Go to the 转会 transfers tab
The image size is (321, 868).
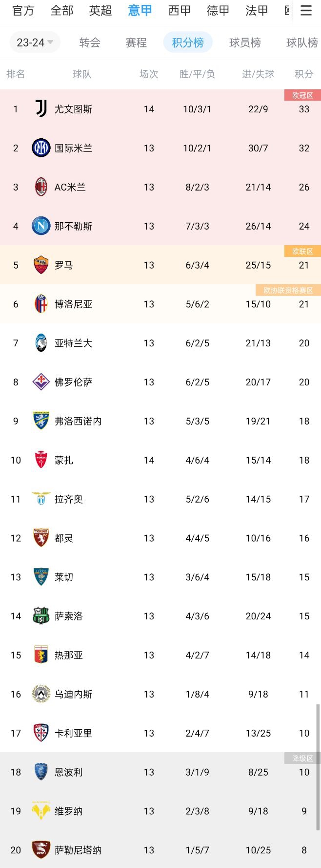click(x=90, y=42)
